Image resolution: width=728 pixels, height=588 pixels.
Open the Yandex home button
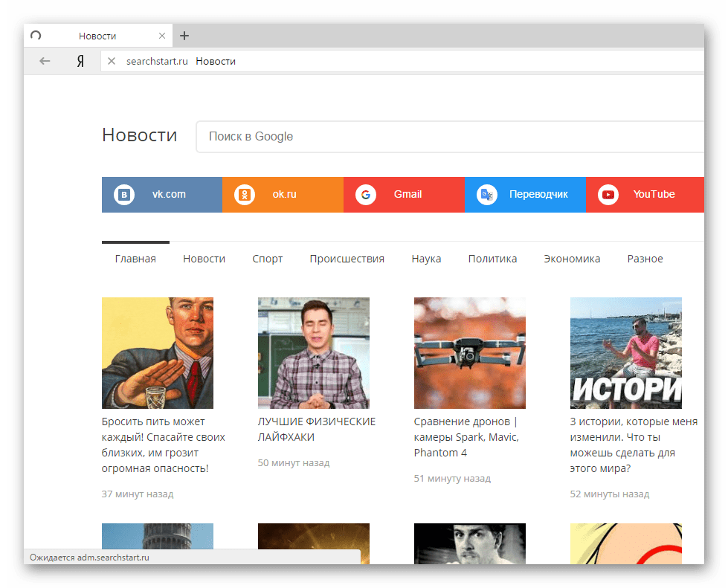(x=80, y=61)
